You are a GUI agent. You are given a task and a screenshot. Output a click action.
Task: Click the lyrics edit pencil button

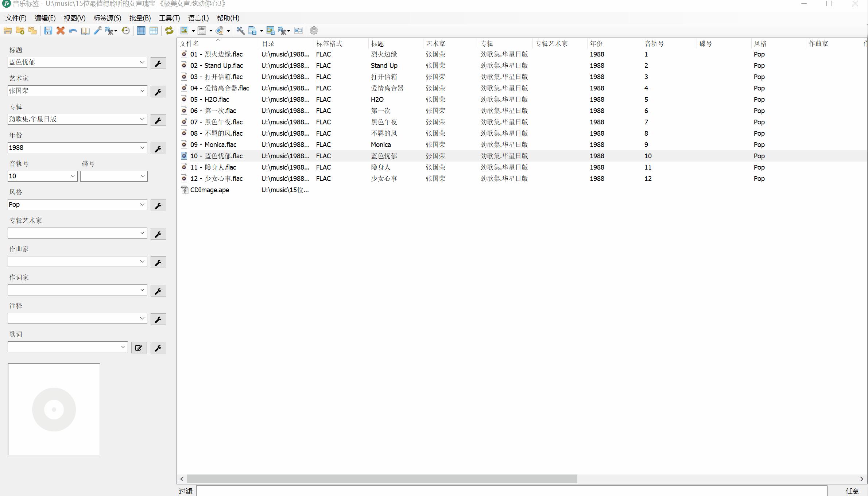point(139,348)
